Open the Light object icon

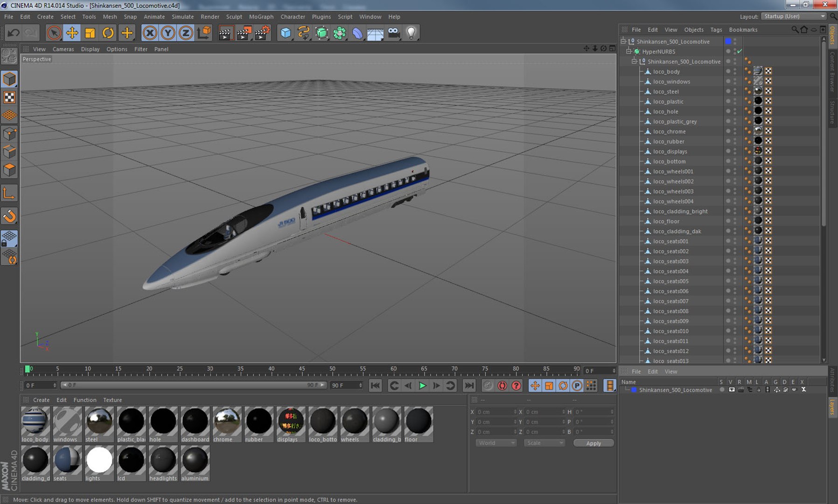coord(411,33)
